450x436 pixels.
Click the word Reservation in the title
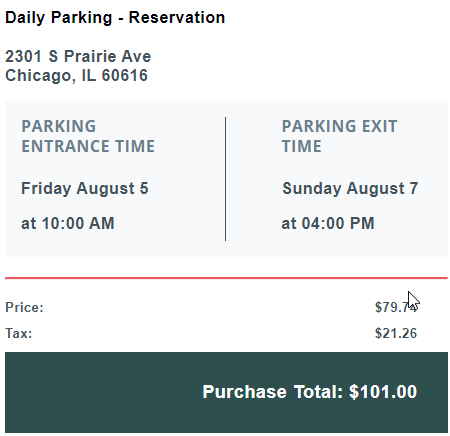coord(177,18)
